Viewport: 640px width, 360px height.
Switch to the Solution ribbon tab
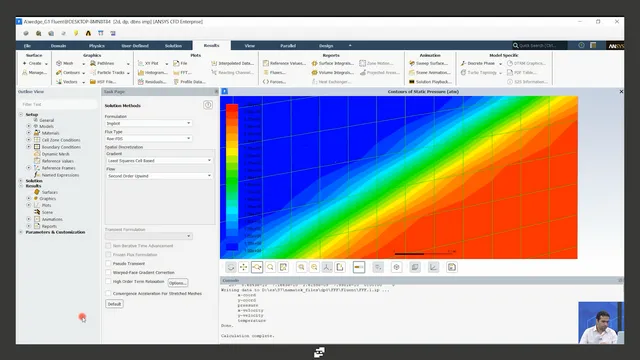(173, 46)
